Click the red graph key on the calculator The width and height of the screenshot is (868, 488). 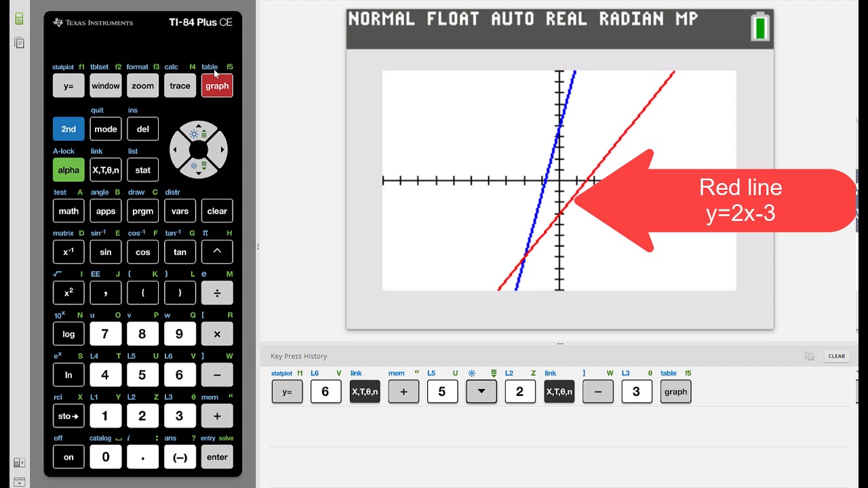tap(217, 86)
